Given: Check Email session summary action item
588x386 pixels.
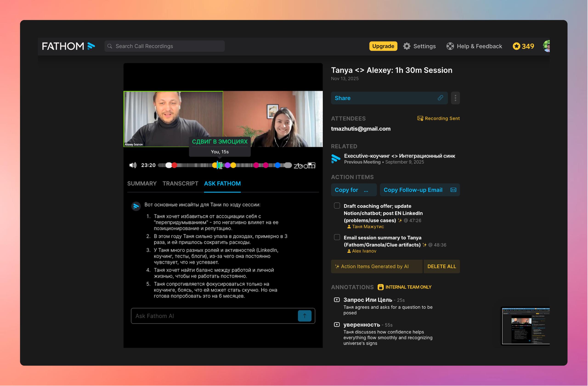Looking at the screenshot, I should (337, 237).
